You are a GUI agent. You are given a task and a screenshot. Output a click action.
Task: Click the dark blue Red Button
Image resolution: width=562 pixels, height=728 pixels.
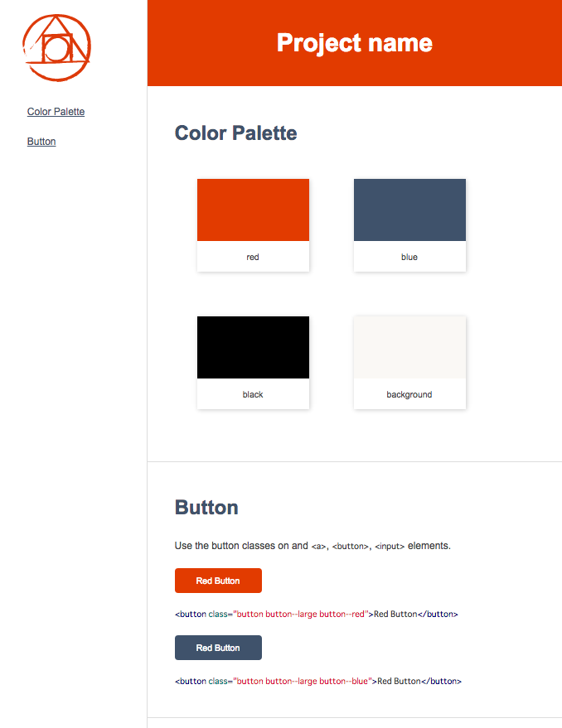218,647
